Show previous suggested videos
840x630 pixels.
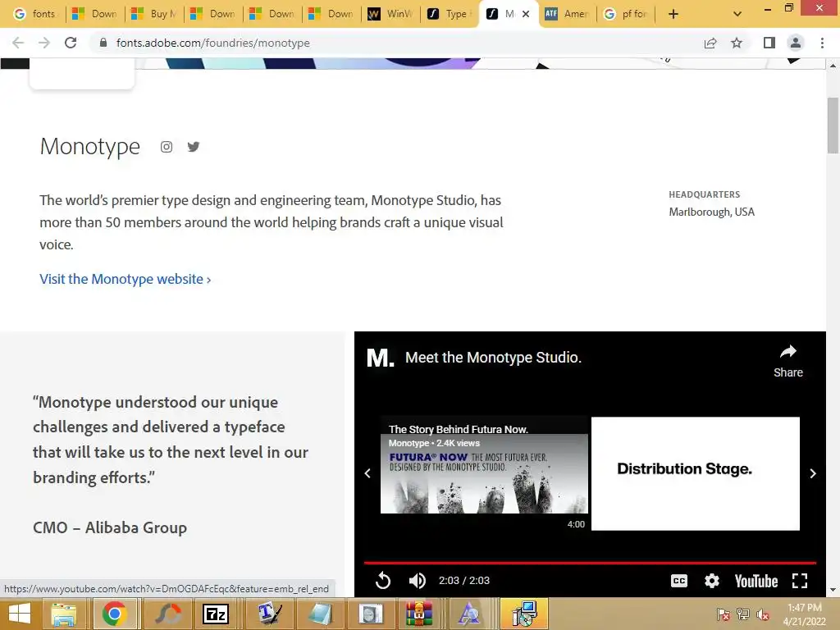[x=367, y=473]
